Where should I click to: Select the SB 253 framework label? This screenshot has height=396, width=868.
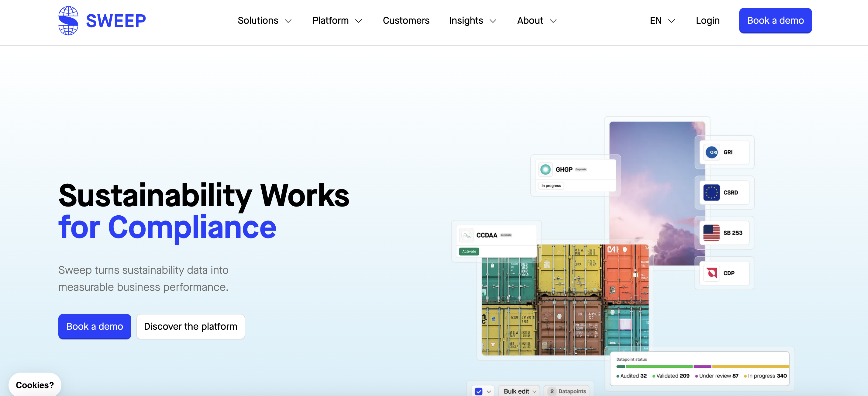pyautogui.click(x=733, y=233)
